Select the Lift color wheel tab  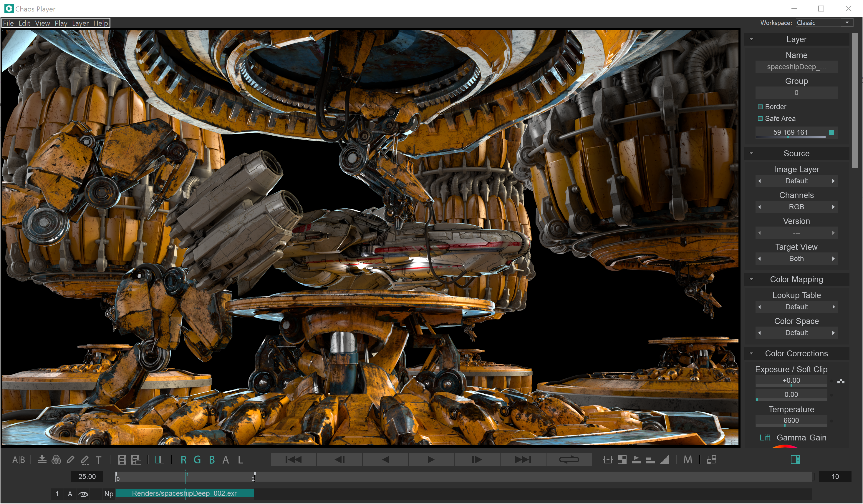[765, 438]
